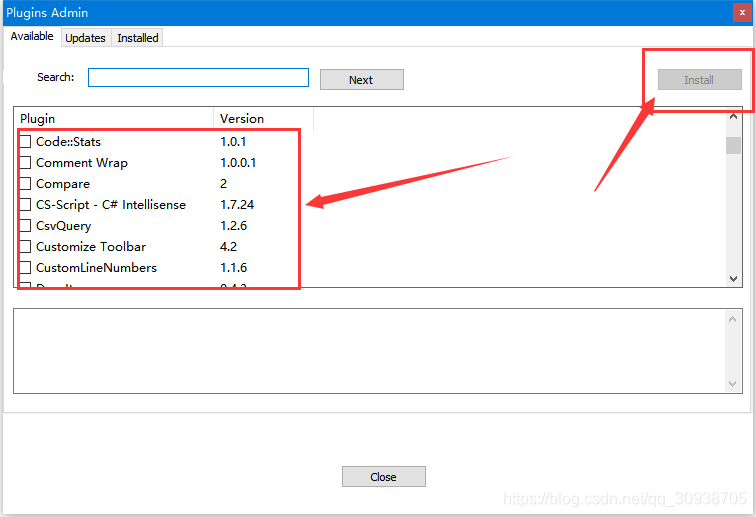756x517 pixels.
Task: Go to the Installed tab
Action: [x=137, y=38]
